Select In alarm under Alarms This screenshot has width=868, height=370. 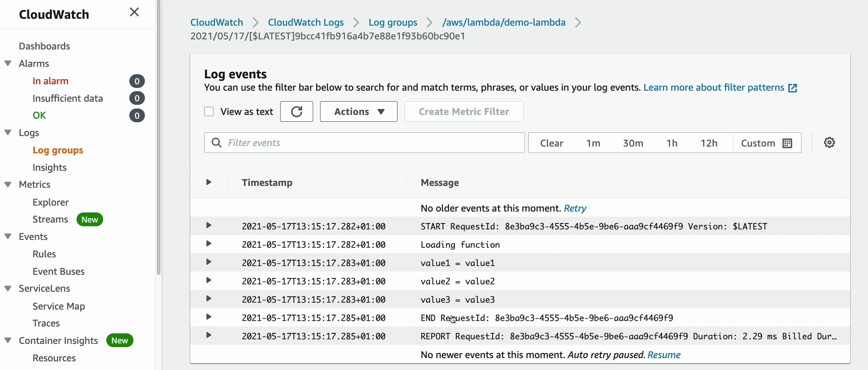click(x=50, y=81)
